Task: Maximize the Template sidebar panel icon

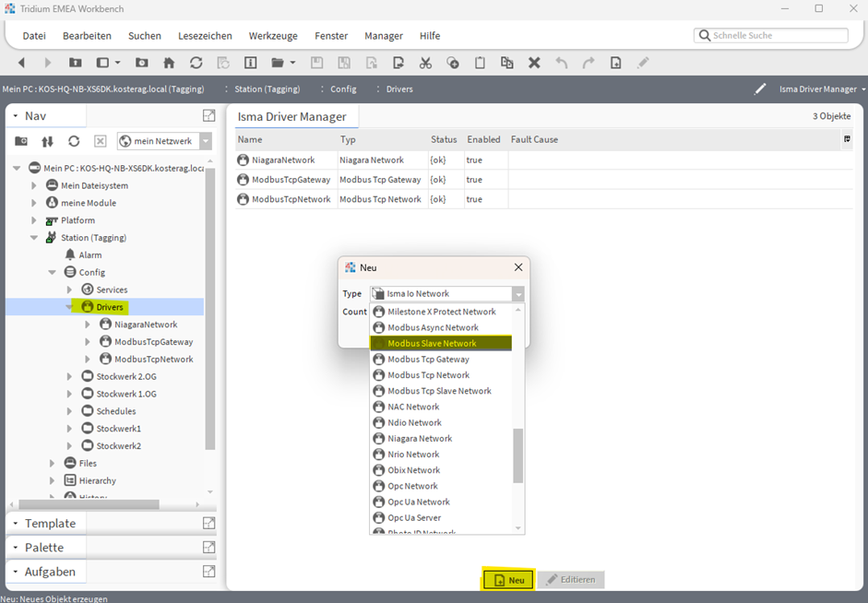Action: pyautogui.click(x=208, y=523)
